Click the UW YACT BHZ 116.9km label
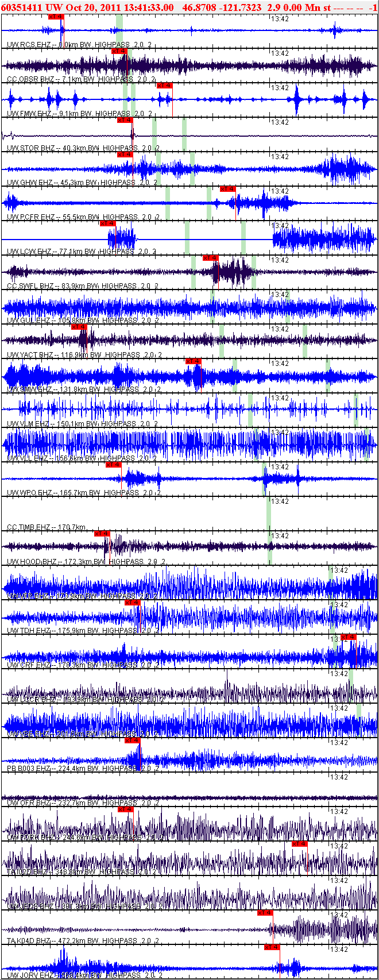The height and width of the screenshot is (980, 379). tap(84, 355)
